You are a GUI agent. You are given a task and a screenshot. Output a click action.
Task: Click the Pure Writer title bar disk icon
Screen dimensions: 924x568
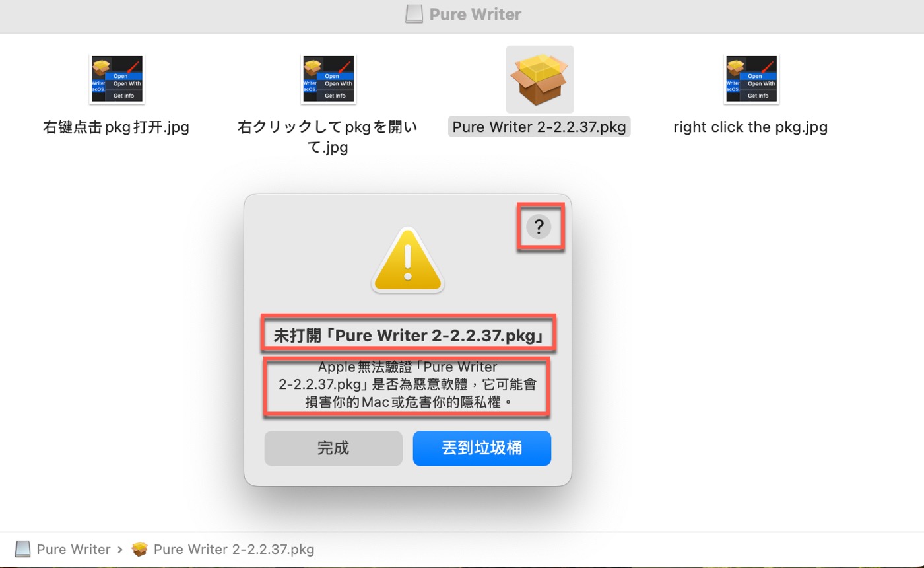[x=414, y=15]
